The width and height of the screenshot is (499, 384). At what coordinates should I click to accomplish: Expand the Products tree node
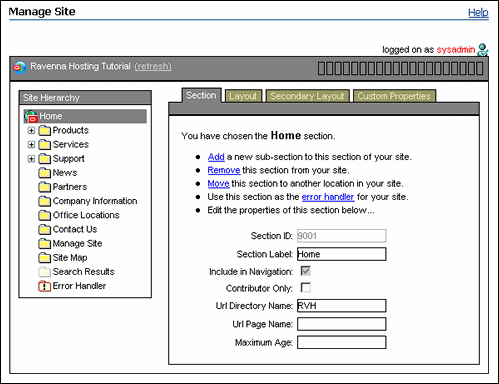click(31, 130)
